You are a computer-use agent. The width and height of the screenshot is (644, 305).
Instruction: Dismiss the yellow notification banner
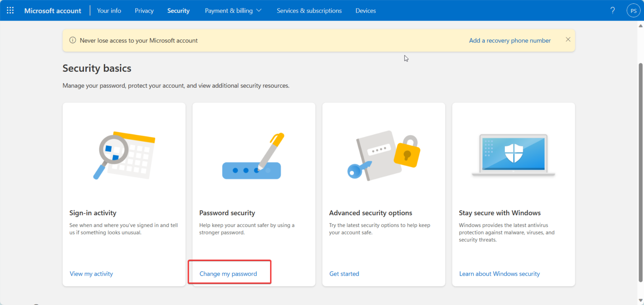[x=568, y=40]
